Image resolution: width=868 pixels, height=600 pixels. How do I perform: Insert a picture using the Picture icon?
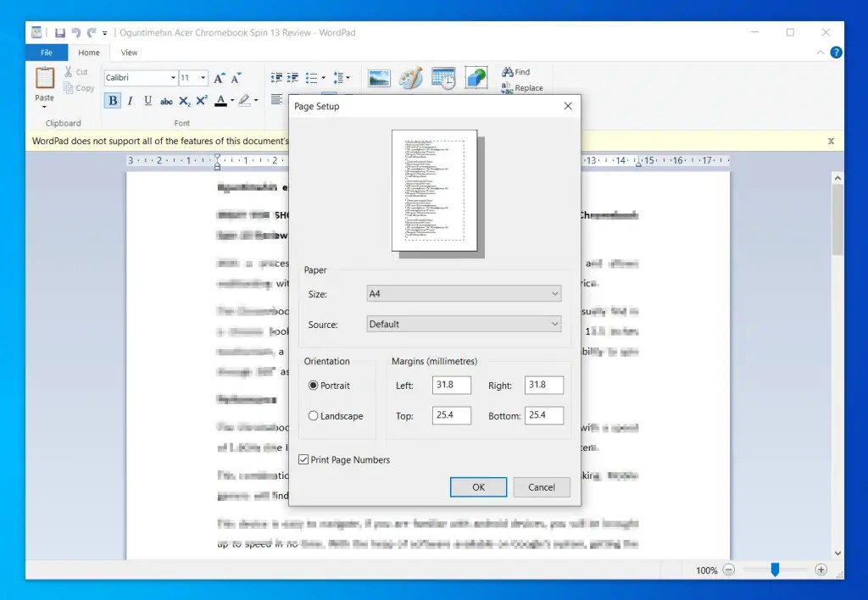[378, 77]
